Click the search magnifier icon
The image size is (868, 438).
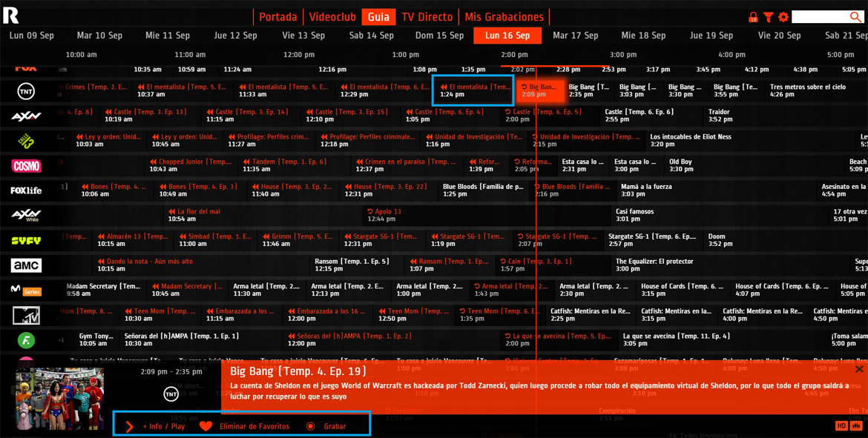[x=856, y=17]
